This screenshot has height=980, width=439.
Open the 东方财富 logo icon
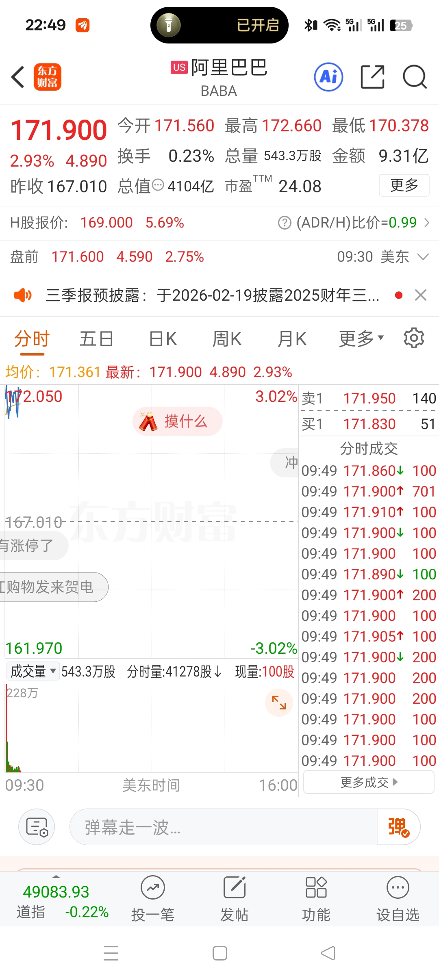pyautogui.click(x=47, y=77)
